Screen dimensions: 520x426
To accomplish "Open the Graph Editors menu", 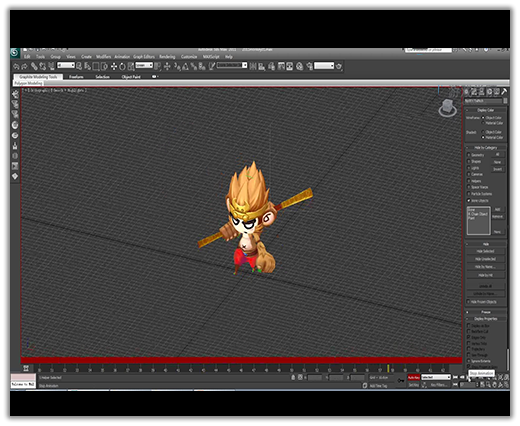I will (x=144, y=57).
